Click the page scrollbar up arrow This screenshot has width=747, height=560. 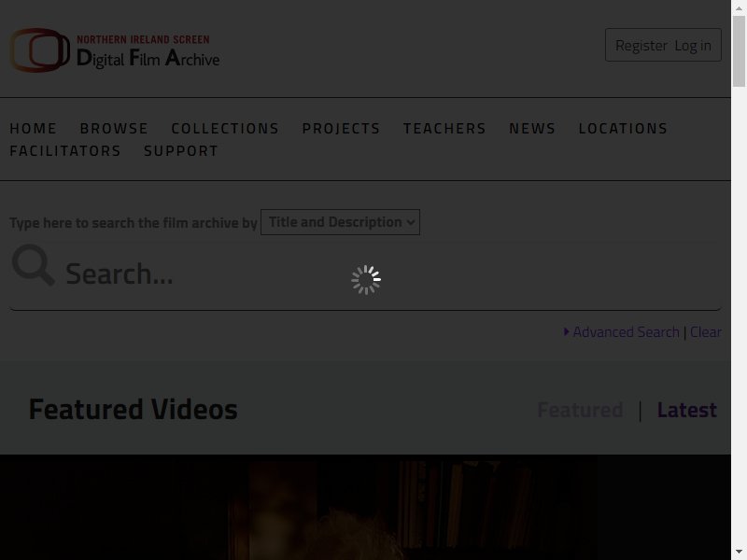click(739, 8)
